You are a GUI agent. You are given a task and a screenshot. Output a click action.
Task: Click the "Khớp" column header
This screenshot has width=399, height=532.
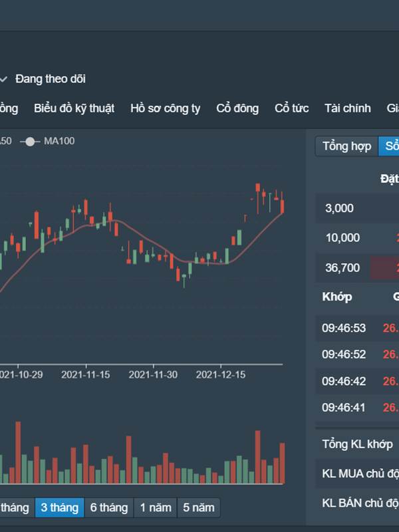click(x=337, y=297)
